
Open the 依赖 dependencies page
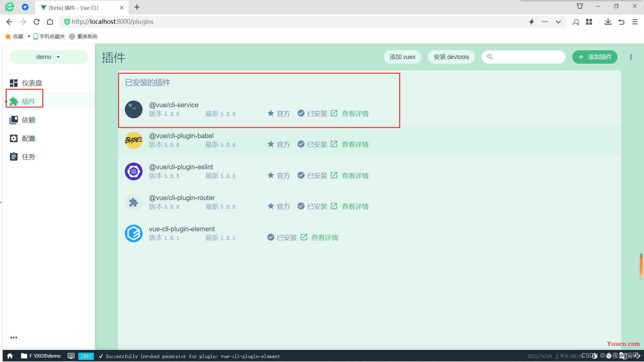(23, 120)
